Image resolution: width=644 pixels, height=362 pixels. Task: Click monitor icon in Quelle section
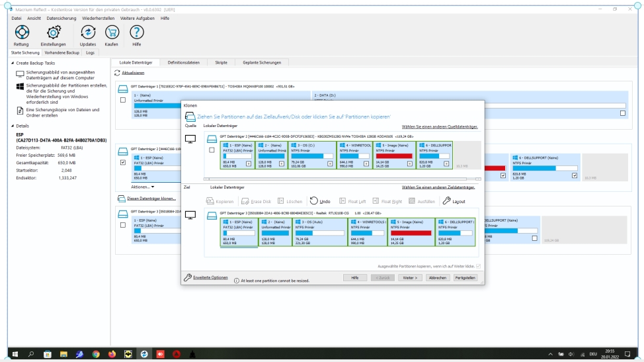[x=190, y=139]
